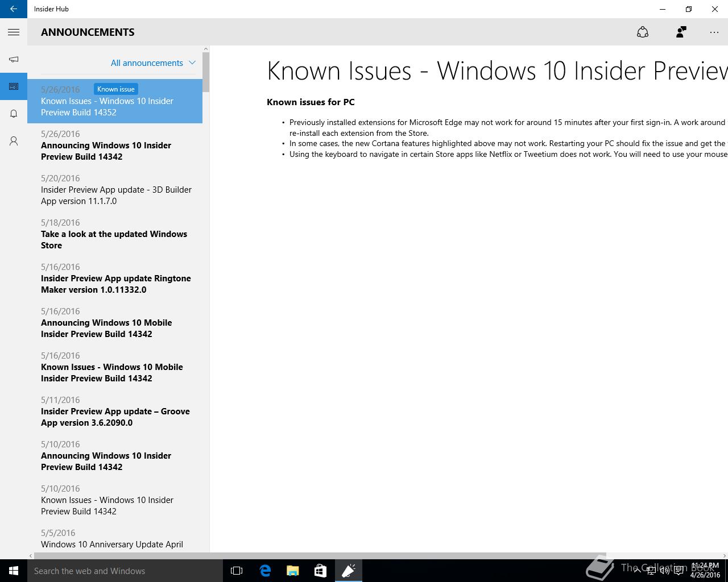Click the article title Known Issues heading
The height and width of the screenshot is (582, 728).
497,71
